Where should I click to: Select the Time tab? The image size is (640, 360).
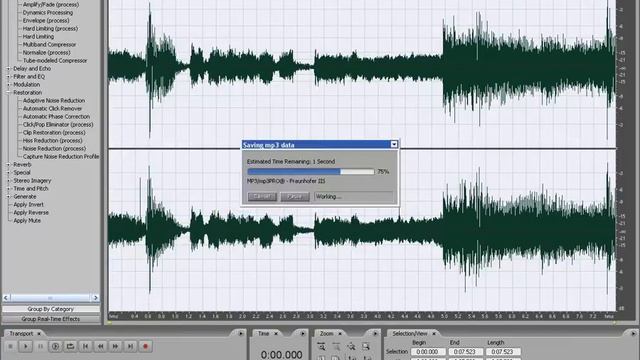coord(264,333)
